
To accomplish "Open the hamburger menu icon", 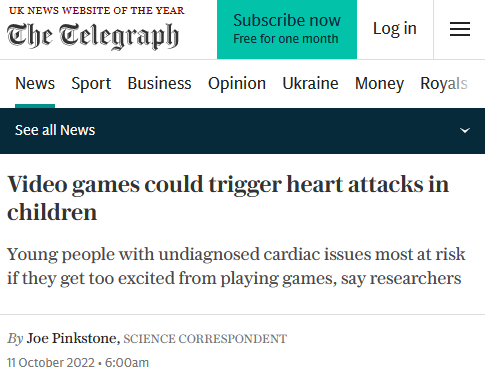I will click(460, 29).
